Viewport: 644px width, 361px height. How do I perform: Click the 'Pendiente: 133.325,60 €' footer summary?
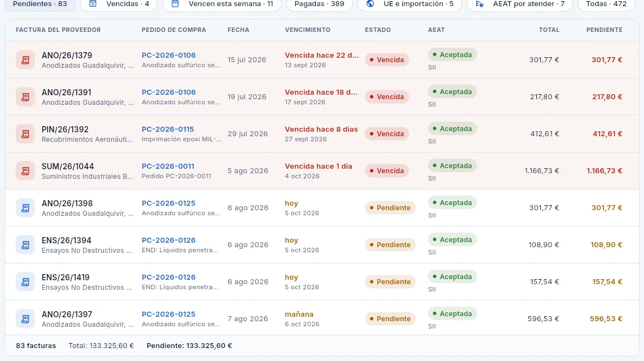tap(190, 346)
